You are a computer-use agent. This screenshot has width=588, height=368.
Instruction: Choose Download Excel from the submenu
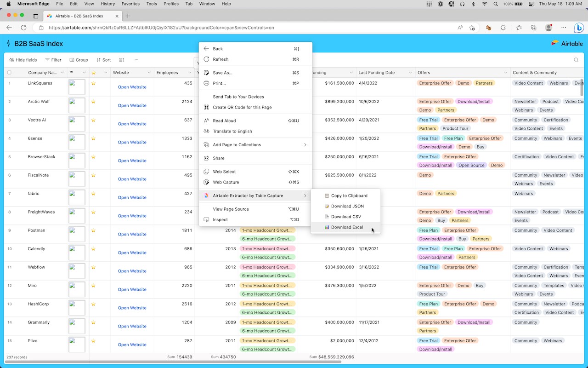346,227
